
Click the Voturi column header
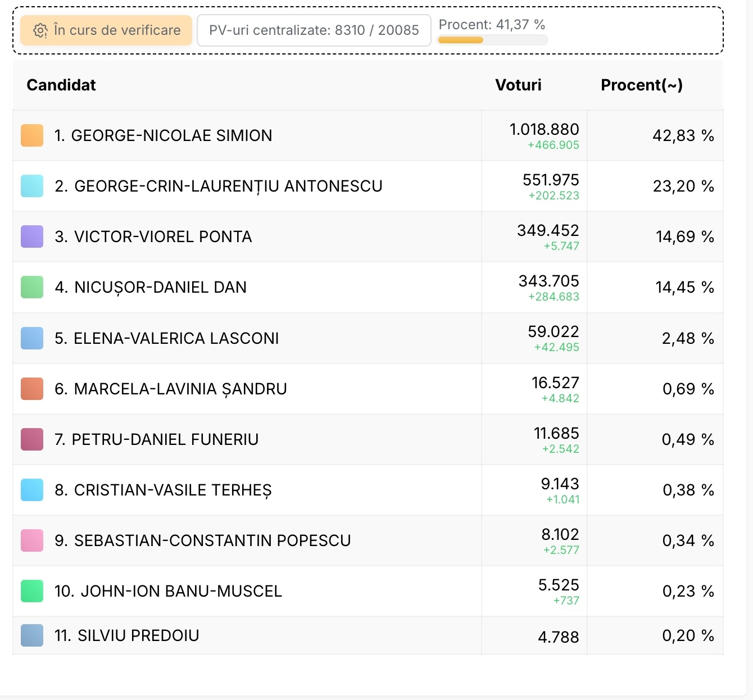518,85
